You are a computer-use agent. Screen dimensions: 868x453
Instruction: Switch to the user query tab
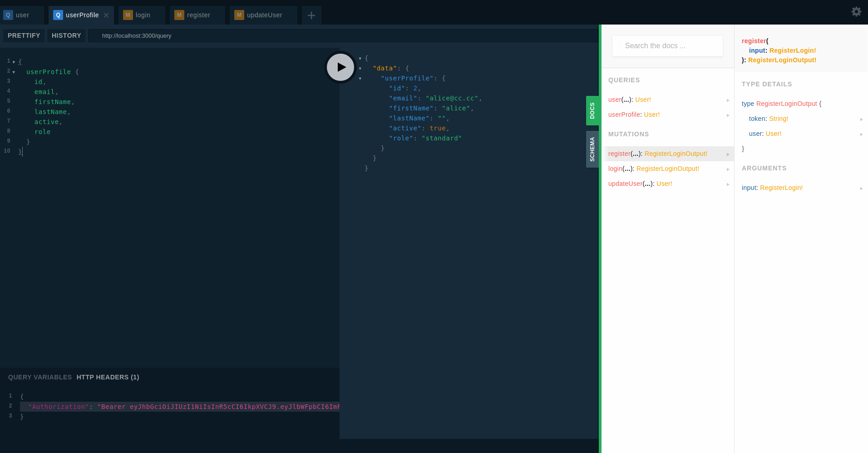[22, 15]
